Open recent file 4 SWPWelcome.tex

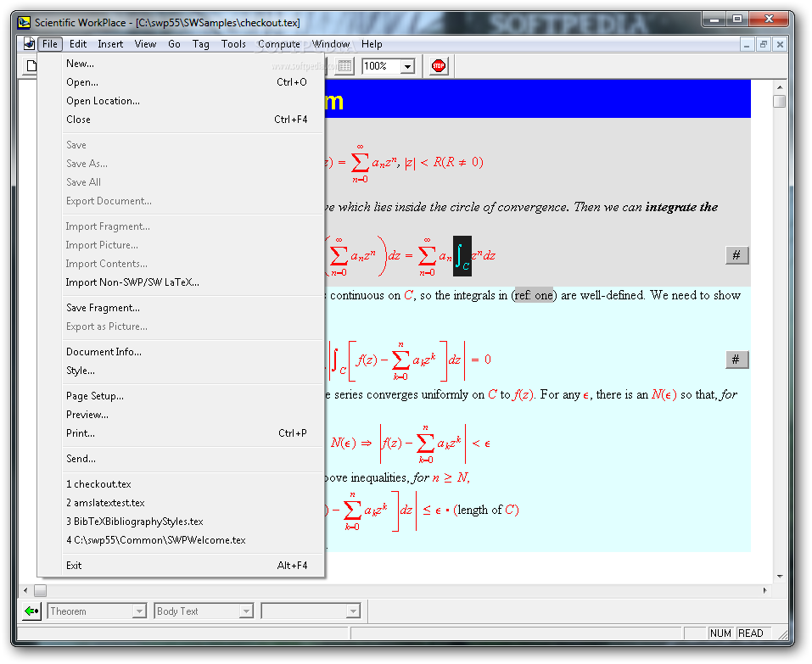pyautogui.click(x=181, y=540)
